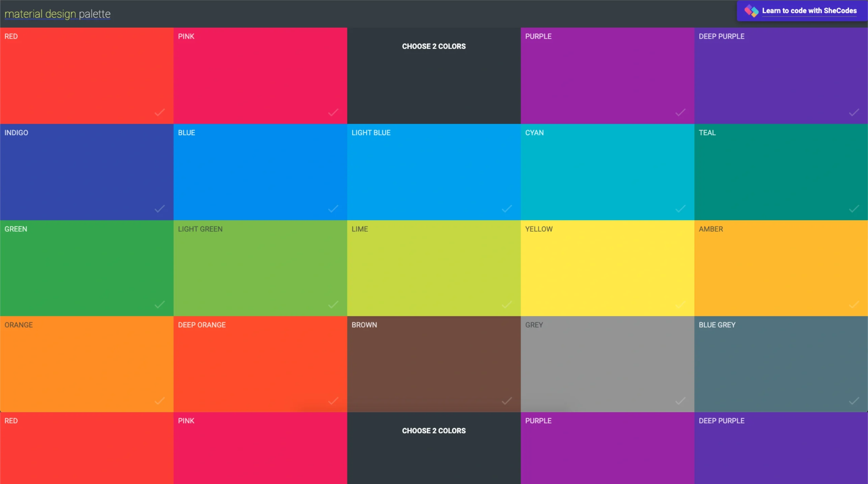Click the checkmark icon on the Amber tile
This screenshot has height=484, width=868.
(854, 305)
